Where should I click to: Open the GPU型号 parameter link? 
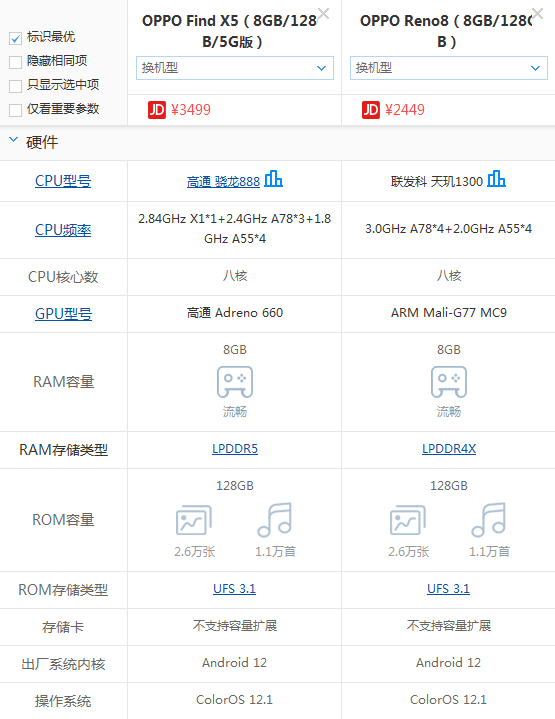pos(64,314)
